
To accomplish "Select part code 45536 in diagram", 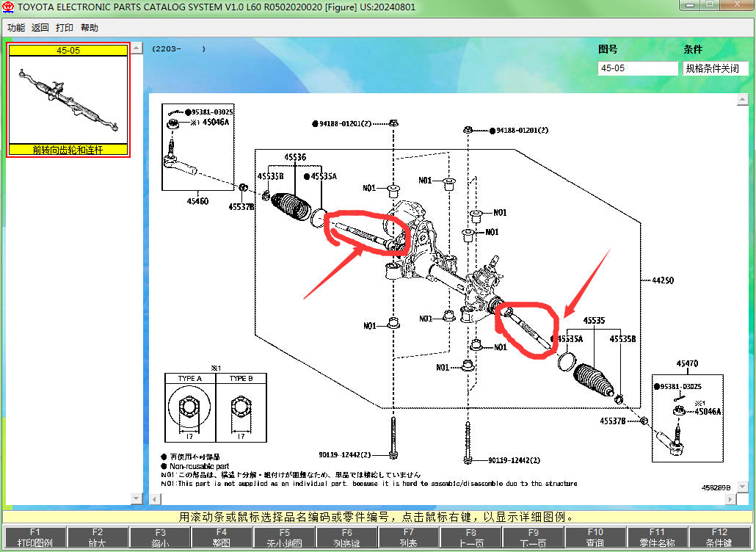I will pyautogui.click(x=295, y=157).
